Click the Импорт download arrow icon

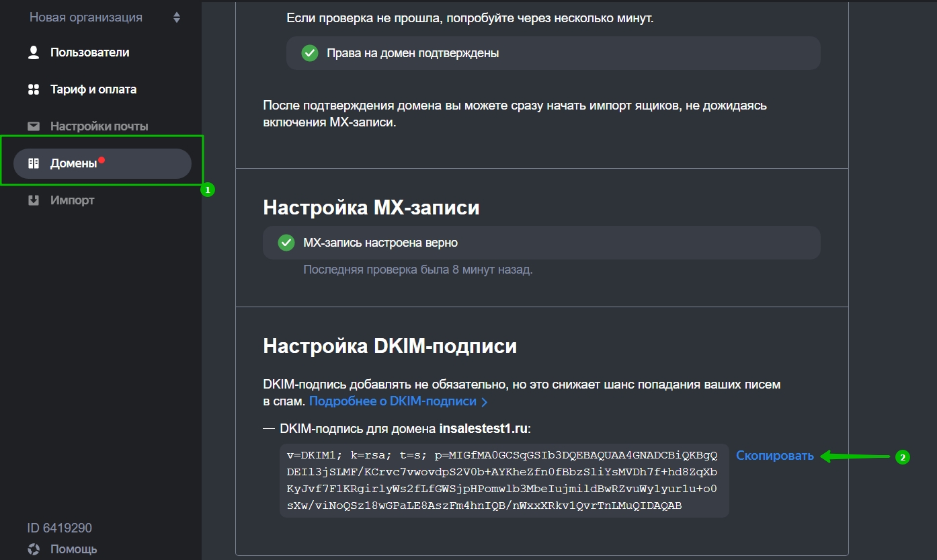34,200
